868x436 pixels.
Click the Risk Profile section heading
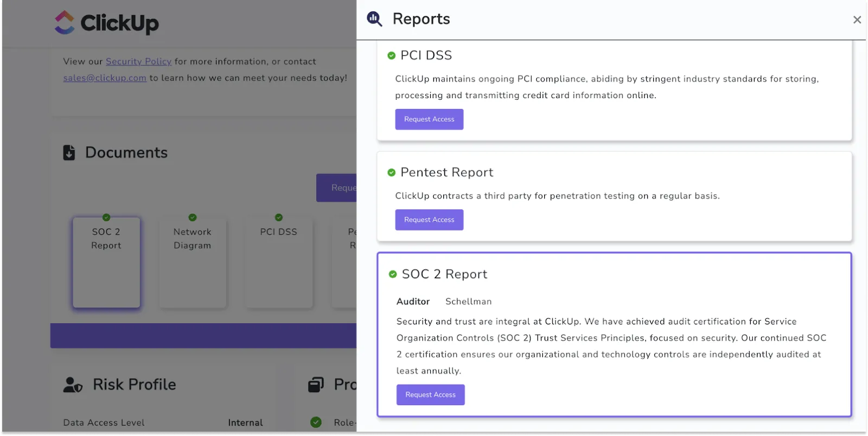click(135, 385)
